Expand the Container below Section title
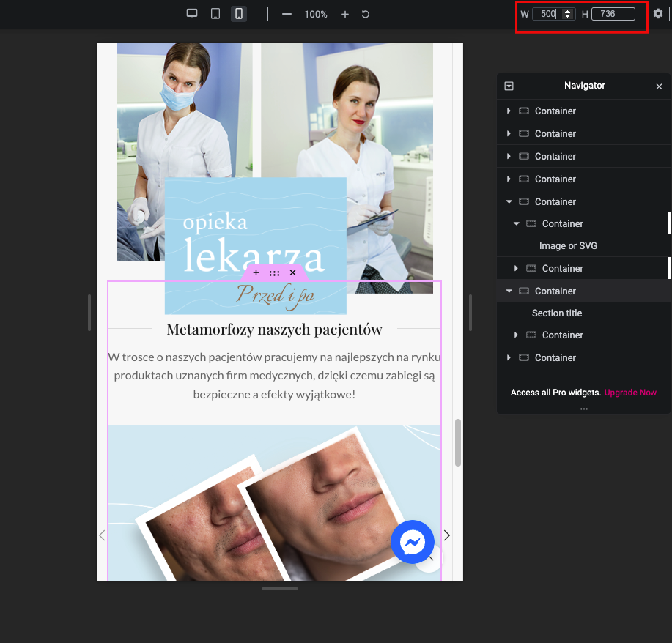 point(516,335)
